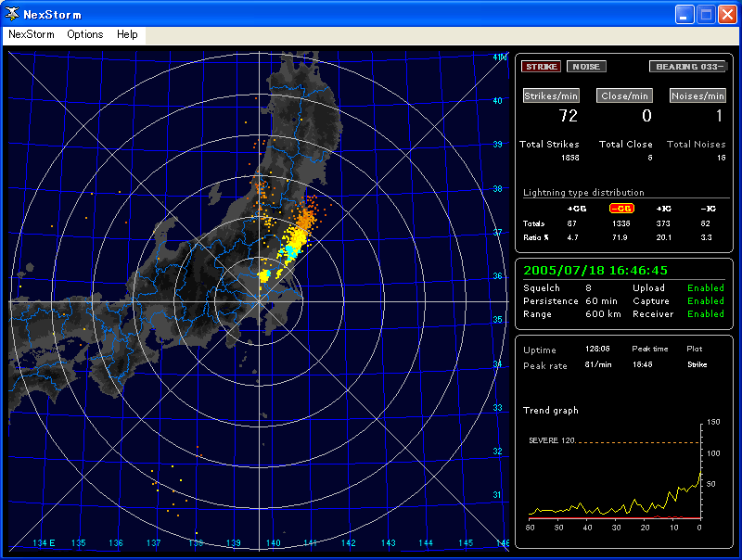This screenshot has height=560, width=742.
Task: Click the STRIKE indicator button
Action: click(x=542, y=67)
